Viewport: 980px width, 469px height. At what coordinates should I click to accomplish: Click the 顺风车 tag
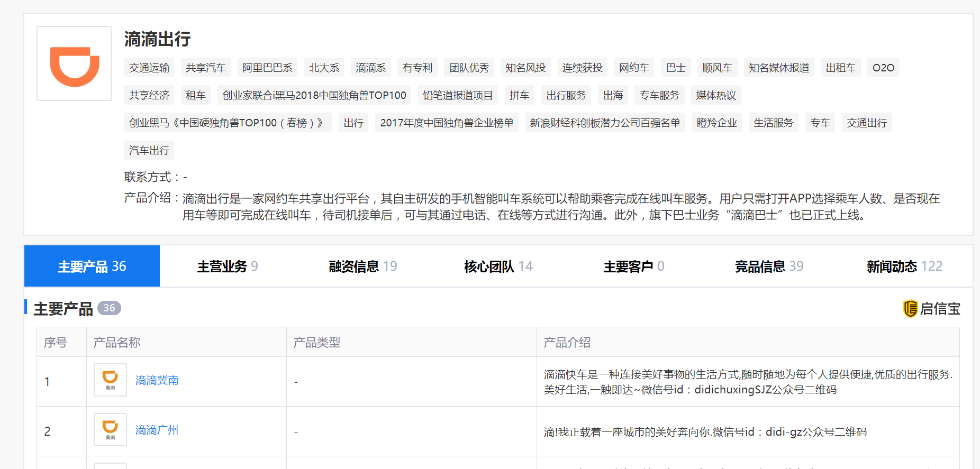pyautogui.click(x=717, y=68)
